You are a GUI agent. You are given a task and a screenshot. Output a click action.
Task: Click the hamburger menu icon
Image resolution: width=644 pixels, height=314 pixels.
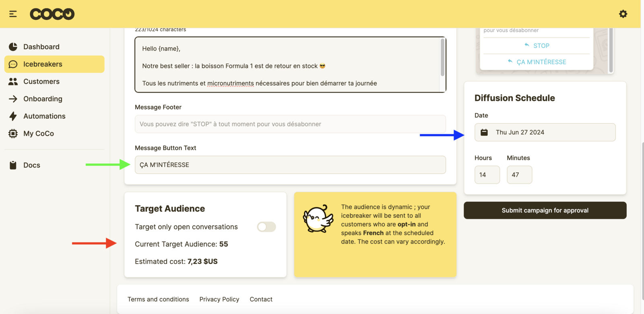[x=13, y=14]
